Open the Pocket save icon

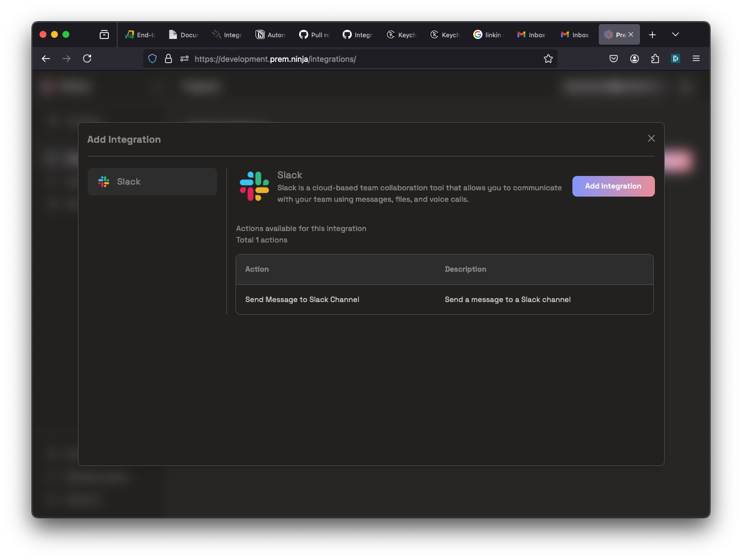(x=614, y=58)
